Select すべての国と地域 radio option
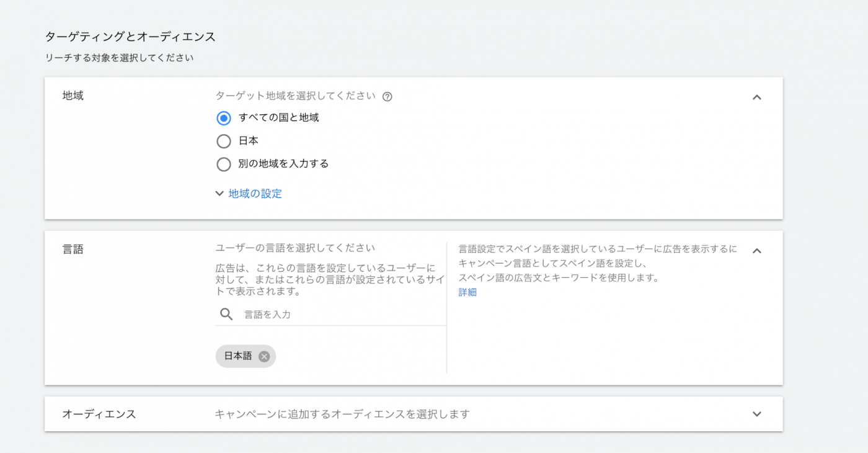868x453 pixels. pyautogui.click(x=224, y=118)
